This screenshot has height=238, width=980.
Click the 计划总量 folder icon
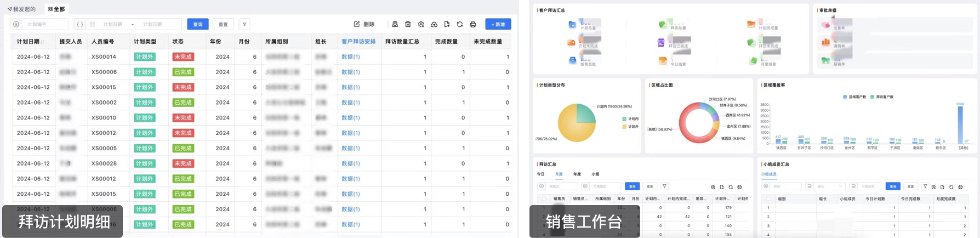point(572,25)
